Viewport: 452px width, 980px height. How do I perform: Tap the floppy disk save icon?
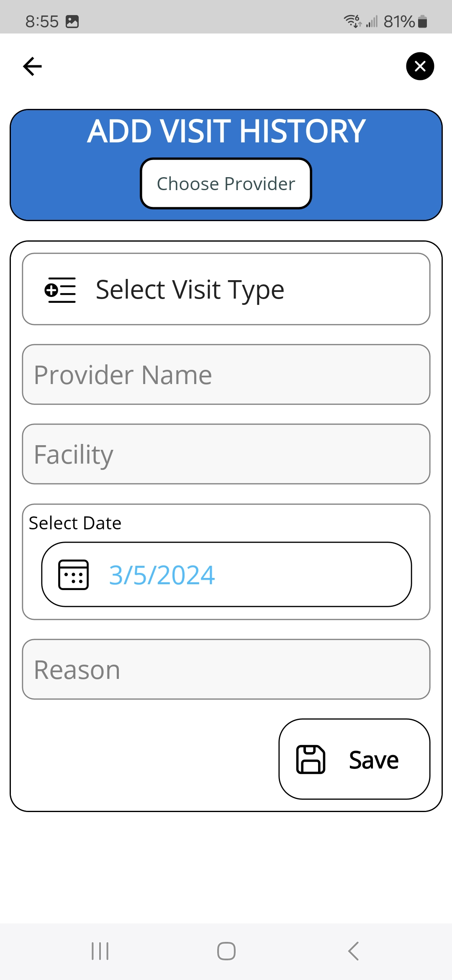tap(311, 759)
